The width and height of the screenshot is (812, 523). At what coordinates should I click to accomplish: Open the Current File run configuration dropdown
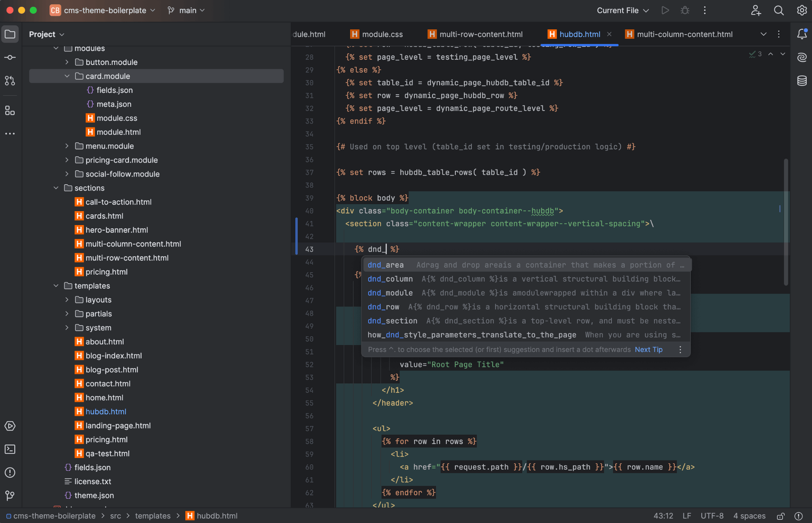(622, 10)
